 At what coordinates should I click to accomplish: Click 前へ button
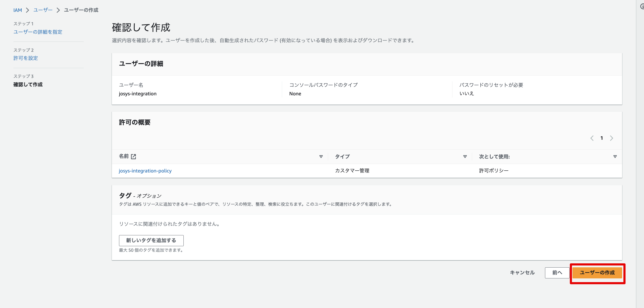[x=557, y=273]
